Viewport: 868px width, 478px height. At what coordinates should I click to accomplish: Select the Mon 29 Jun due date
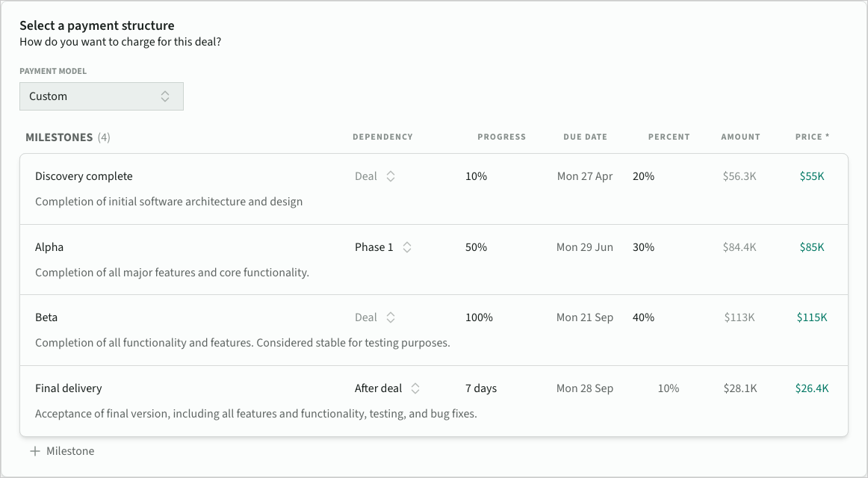584,247
